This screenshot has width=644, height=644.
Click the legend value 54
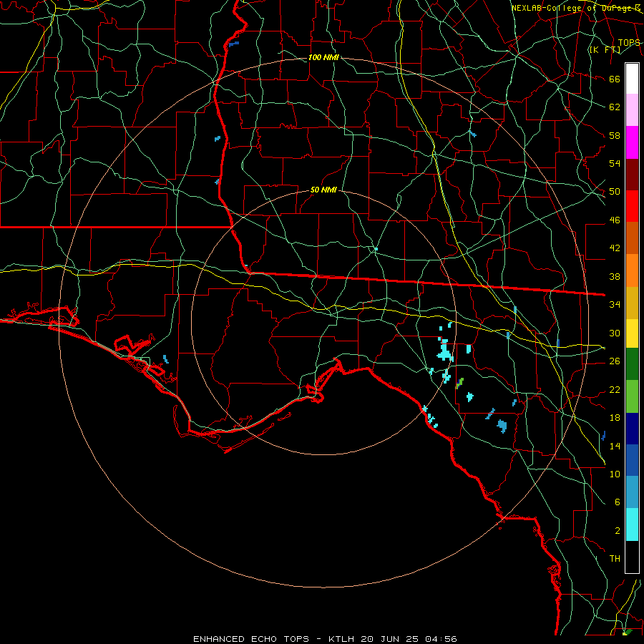615,163
